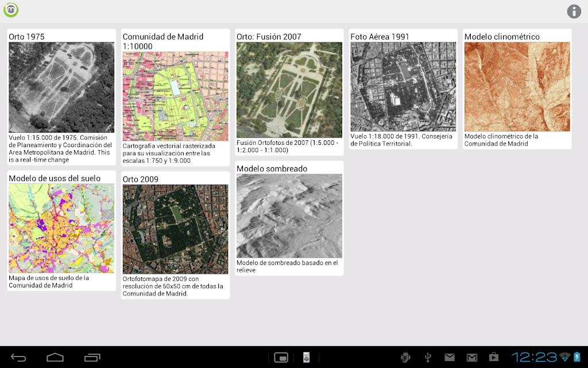Image resolution: width=588 pixels, height=368 pixels.
Task: Open the Orto: Fusión 2007 aerial image
Action: 289,90
